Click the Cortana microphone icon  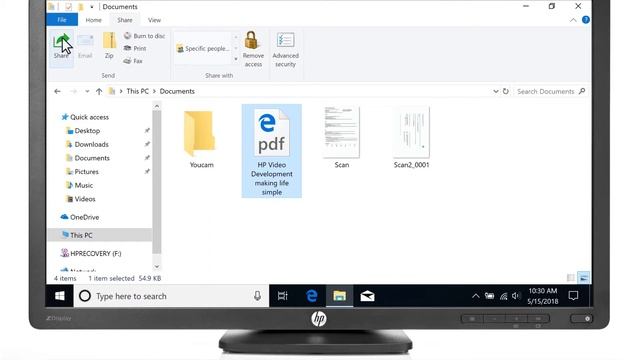point(257,296)
